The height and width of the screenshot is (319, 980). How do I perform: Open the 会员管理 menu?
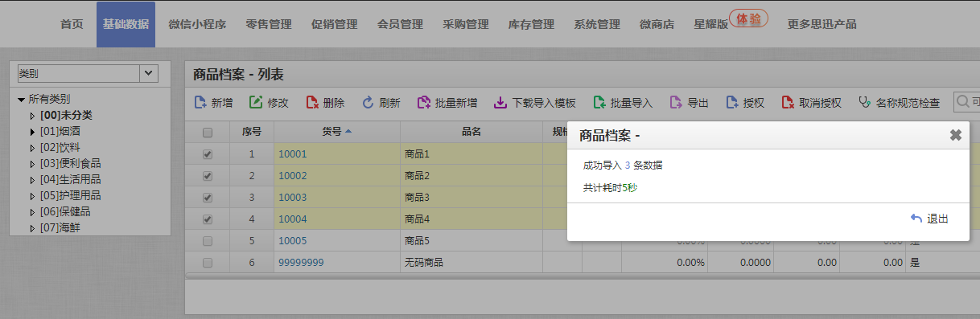point(400,24)
